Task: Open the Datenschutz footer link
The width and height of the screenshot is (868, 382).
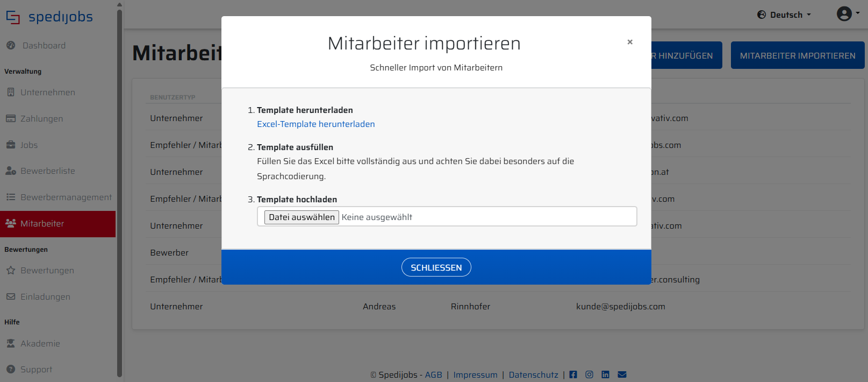Action: 534,375
